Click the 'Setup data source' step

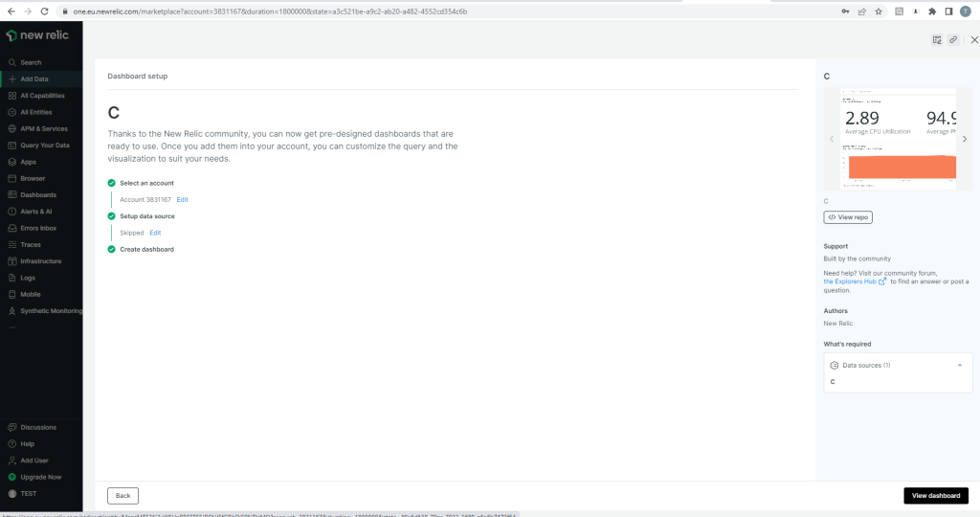coord(147,216)
